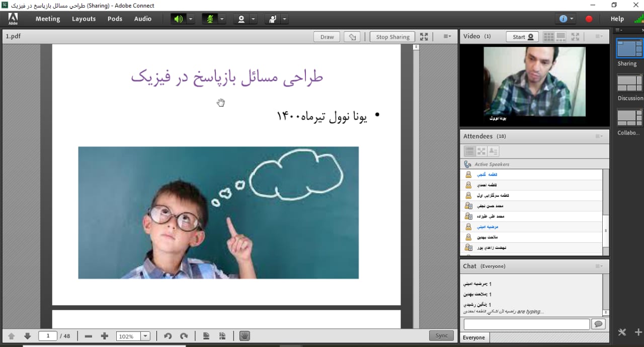Toggle full screen for the shared PDF
Image resolution: width=644 pixels, height=347 pixels.
[424, 37]
